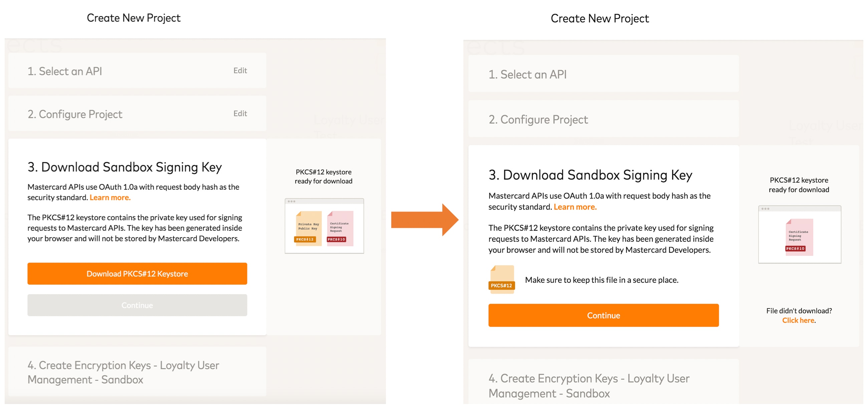Open Learn more link above the secure place reminder
This screenshot has width=868, height=409.
(575, 207)
